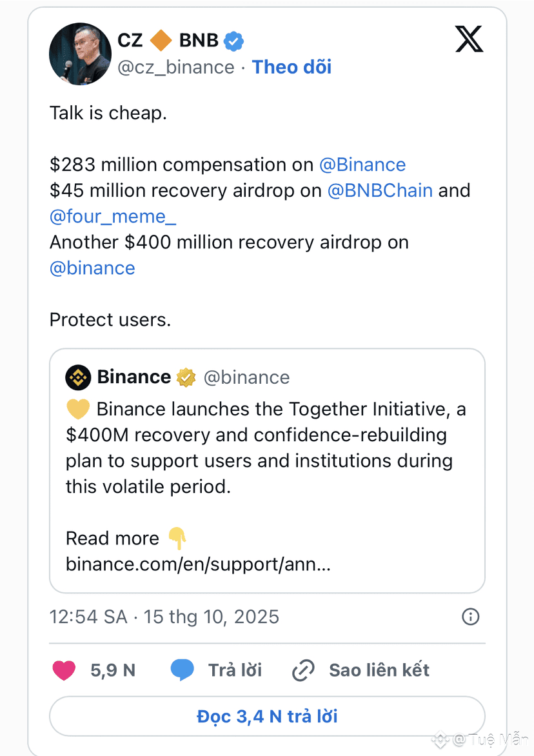Click the orange diamond BNB emoji icon
Screen dimensions: 534x756
161,41
